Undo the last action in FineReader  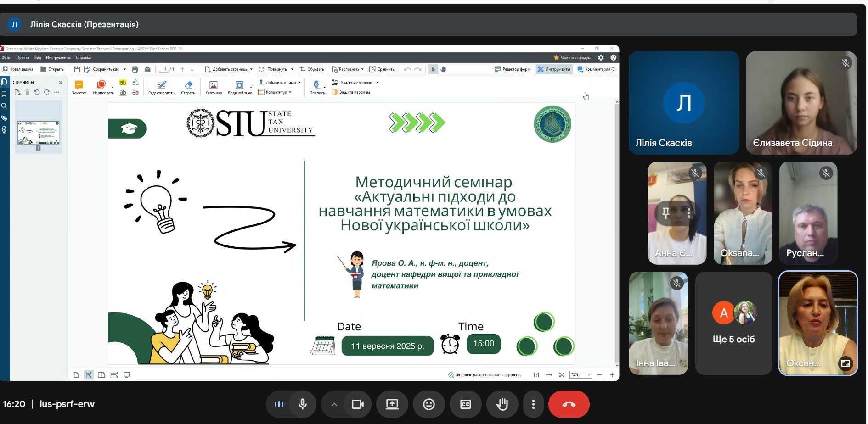click(x=407, y=69)
